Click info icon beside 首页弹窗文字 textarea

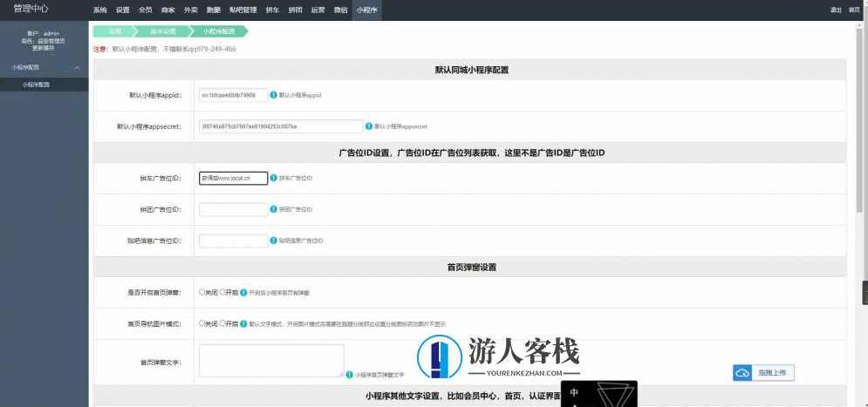[x=349, y=375]
